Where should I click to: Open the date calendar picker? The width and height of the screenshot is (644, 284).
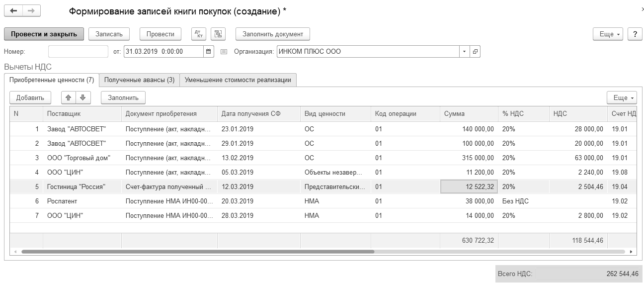[209, 51]
